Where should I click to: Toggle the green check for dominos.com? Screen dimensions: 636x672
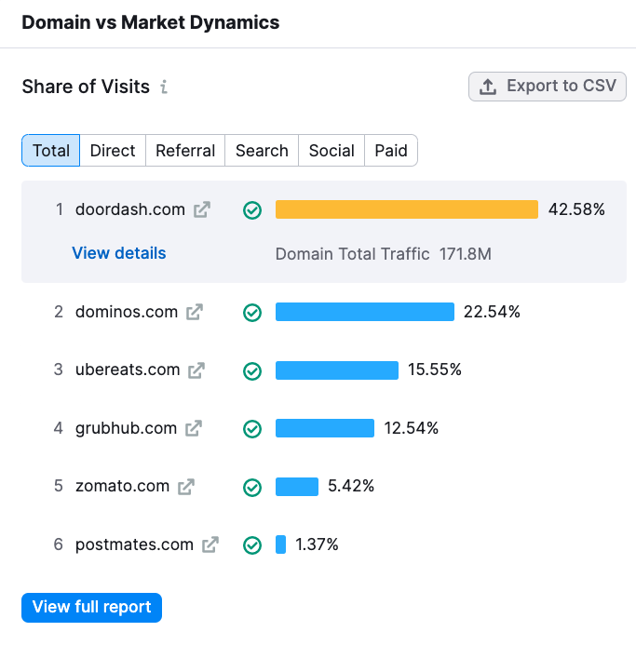click(x=252, y=313)
